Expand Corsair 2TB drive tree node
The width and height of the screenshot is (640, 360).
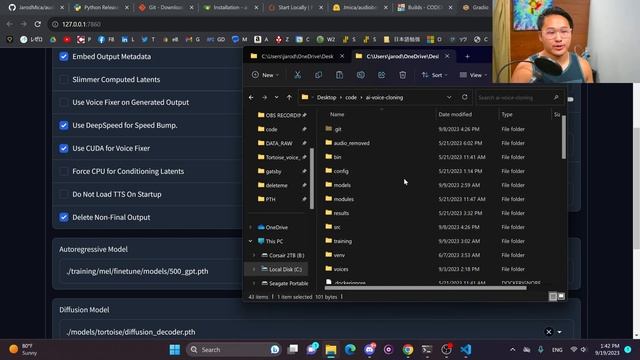pyautogui.click(x=254, y=255)
